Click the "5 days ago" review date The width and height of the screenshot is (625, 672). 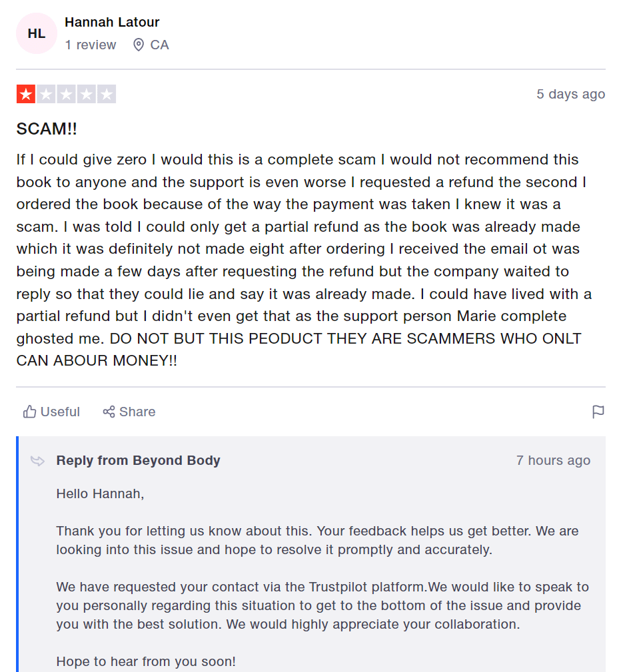coord(570,94)
